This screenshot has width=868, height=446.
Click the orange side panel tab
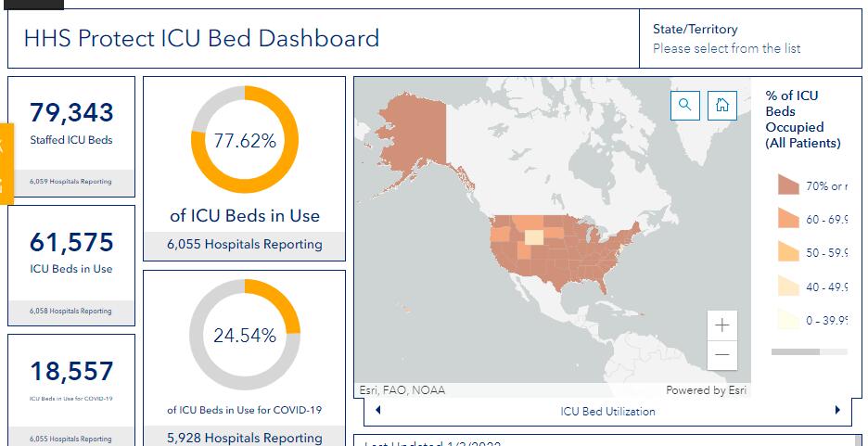3,162
